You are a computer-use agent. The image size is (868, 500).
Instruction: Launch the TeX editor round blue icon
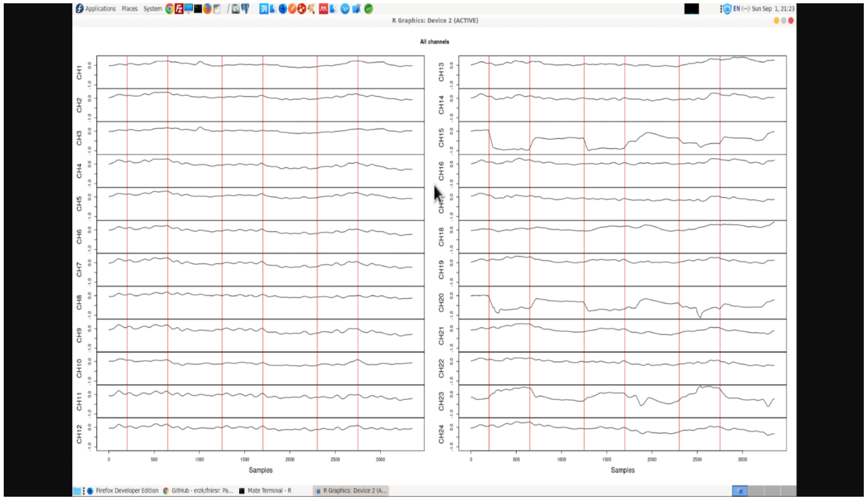coord(345,9)
